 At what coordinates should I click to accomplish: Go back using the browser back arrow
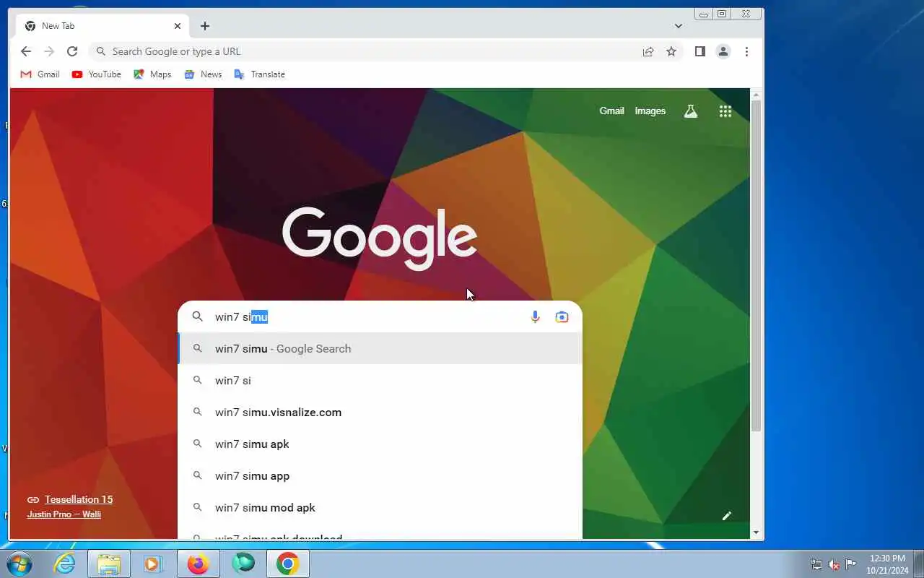[x=26, y=51]
